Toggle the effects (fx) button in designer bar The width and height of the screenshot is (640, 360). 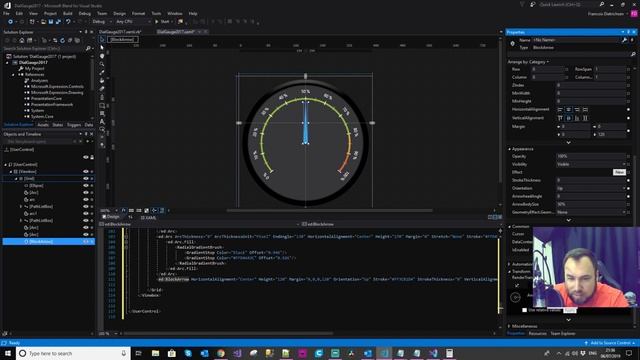[x=123, y=211]
